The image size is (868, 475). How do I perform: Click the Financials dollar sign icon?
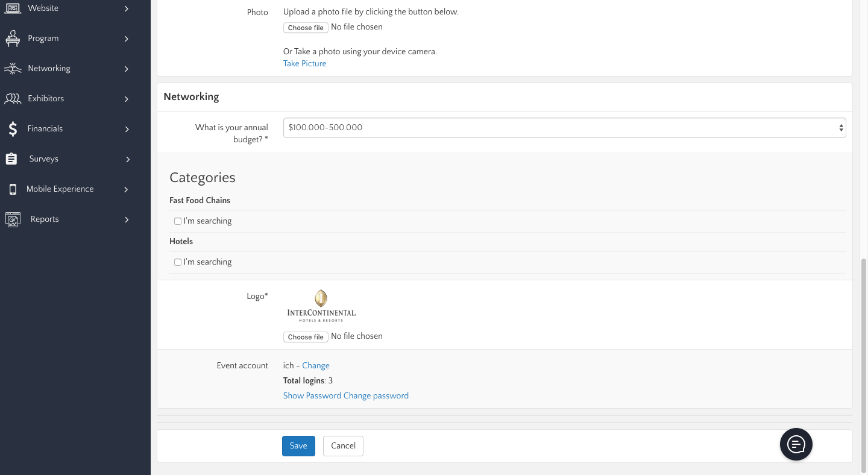(x=13, y=129)
